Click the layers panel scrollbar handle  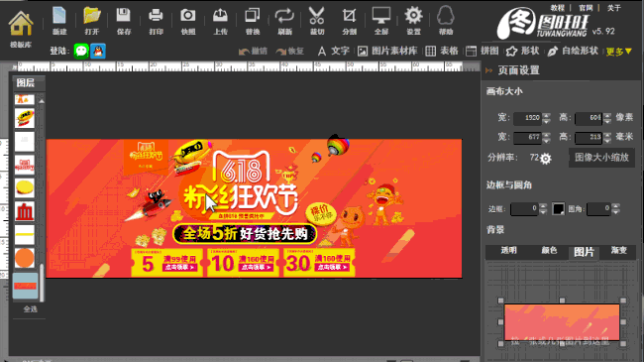click(x=42, y=282)
